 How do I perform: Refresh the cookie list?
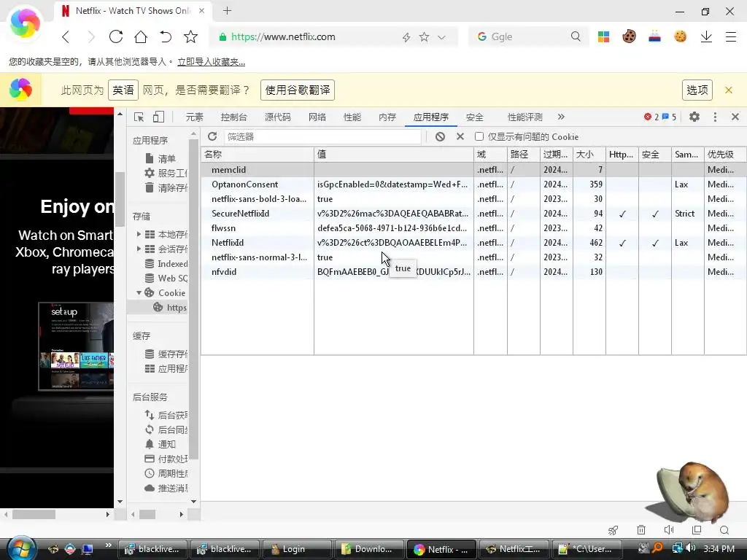(212, 136)
